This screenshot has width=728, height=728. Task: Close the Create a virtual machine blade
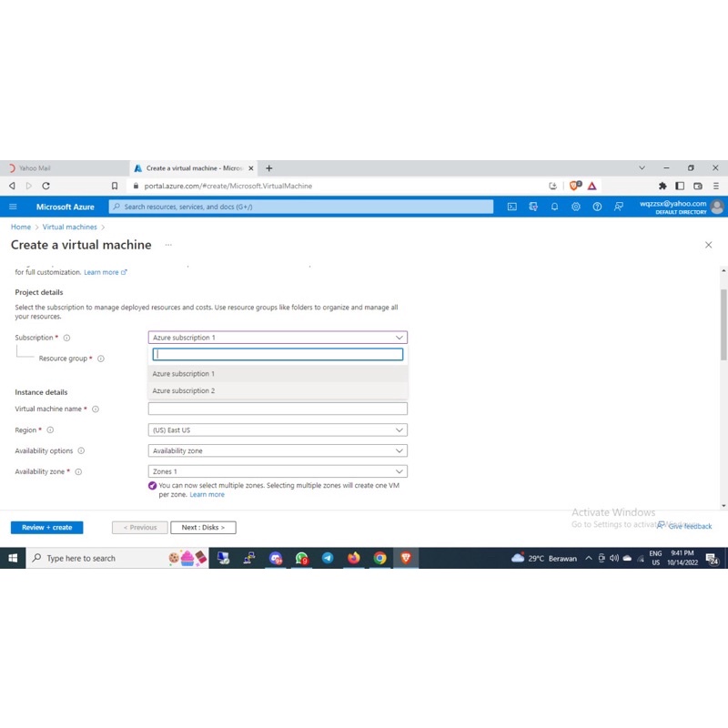tap(709, 245)
